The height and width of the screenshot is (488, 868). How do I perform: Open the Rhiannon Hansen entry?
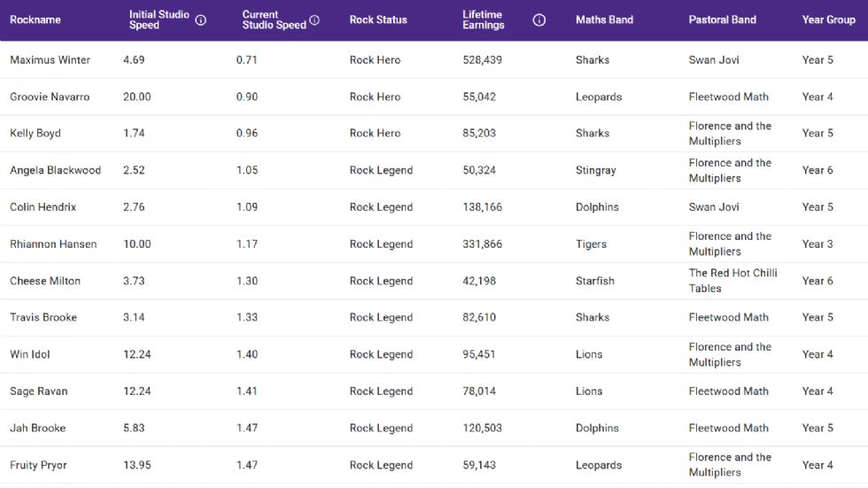click(53, 244)
